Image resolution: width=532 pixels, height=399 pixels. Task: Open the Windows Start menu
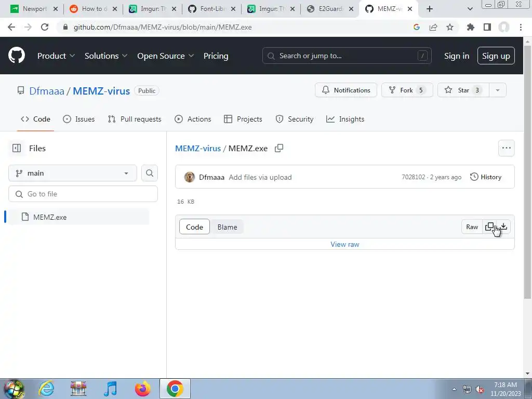tap(14, 389)
